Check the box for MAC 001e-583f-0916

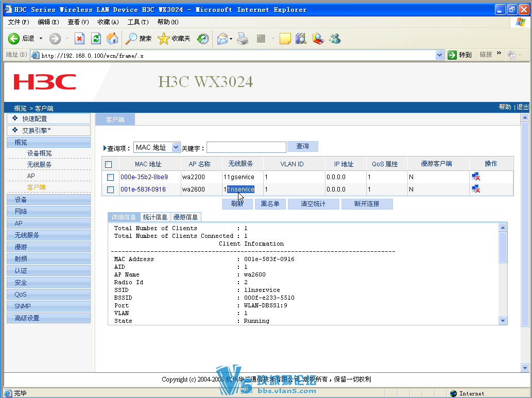click(110, 189)
